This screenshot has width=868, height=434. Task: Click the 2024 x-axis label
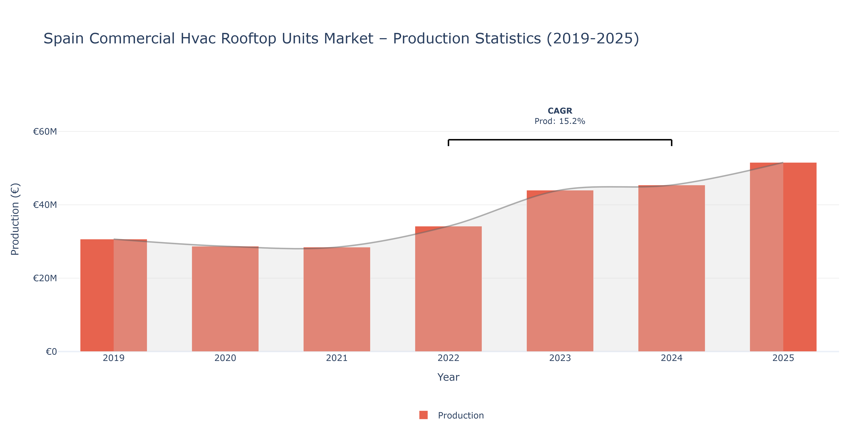(x=671, y=358)
